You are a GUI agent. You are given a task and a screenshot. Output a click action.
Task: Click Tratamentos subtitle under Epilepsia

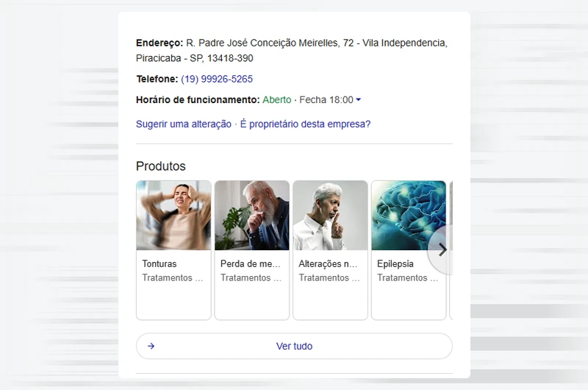(x=407, y=277)
